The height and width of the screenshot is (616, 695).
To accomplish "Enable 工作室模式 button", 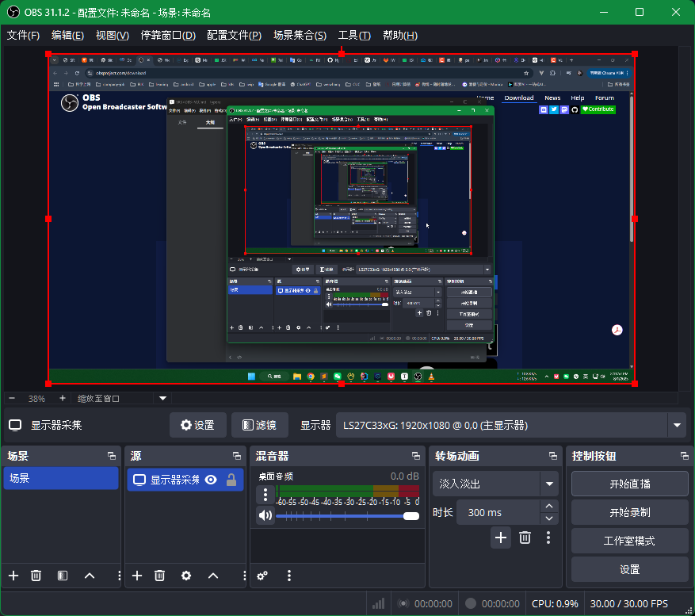I will click(630, 541).
